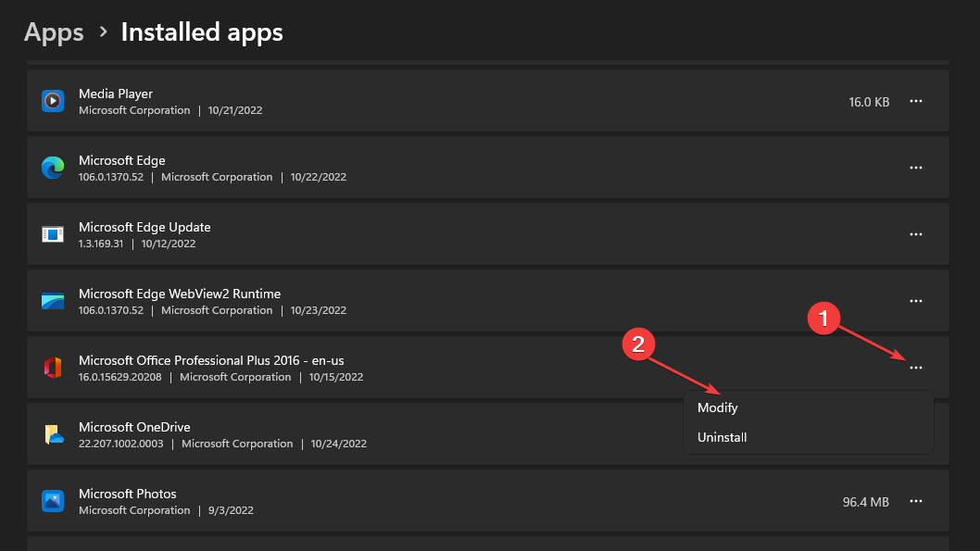Select the Microsoft Edge WebView2 Runtime entry
The width and height of the screenshot is (980, 551).
(x=487, y=300)
